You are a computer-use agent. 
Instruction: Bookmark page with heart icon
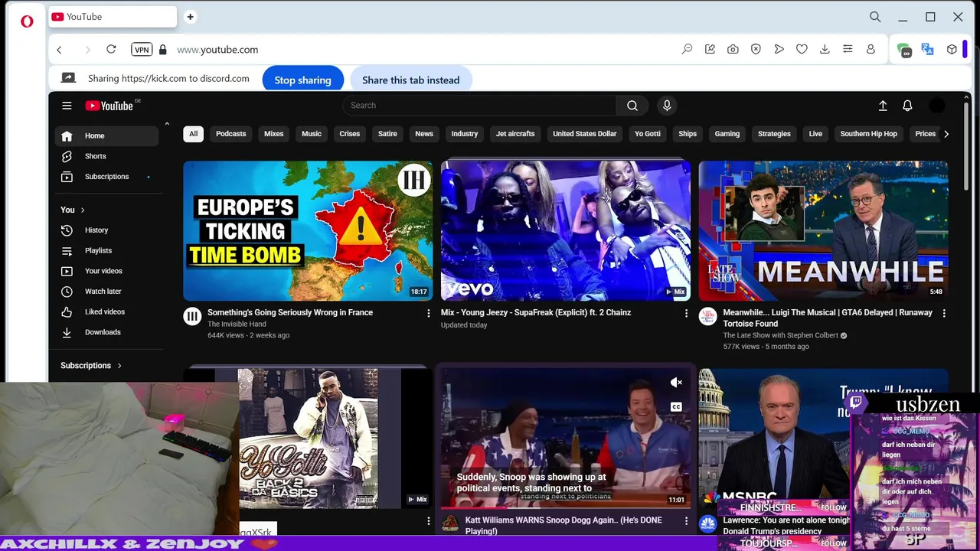(802, 49)
